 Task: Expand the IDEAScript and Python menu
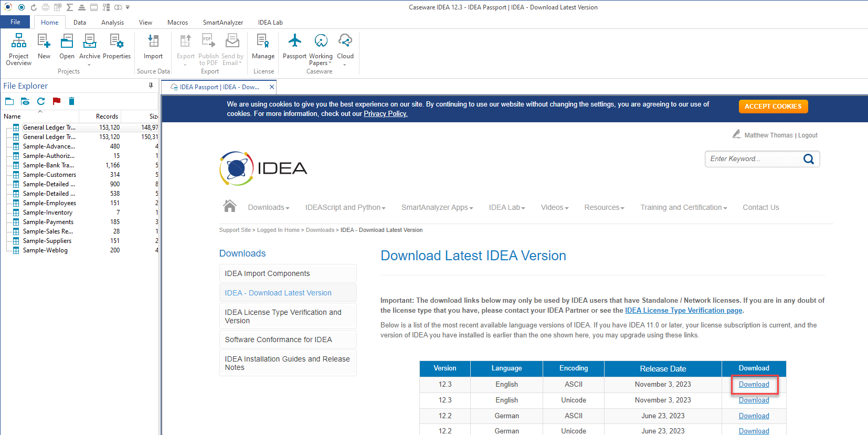(x=345, y=207)
